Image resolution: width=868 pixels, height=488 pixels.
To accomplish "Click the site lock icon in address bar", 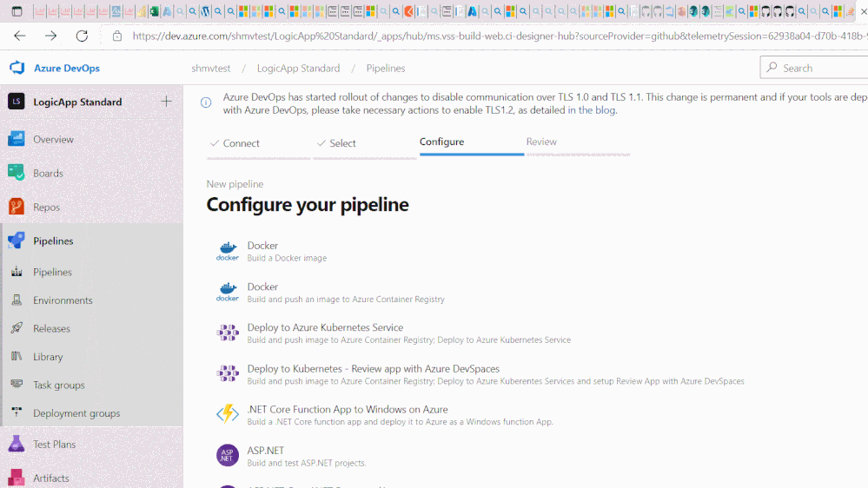I will pos(116,36).
